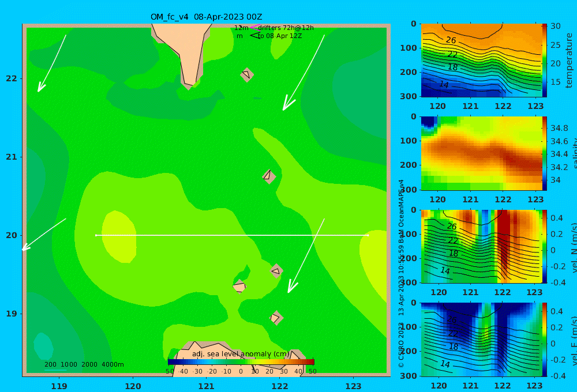
Task: Click latitude label 22 on main map
Action: click(x=12, y=78)
